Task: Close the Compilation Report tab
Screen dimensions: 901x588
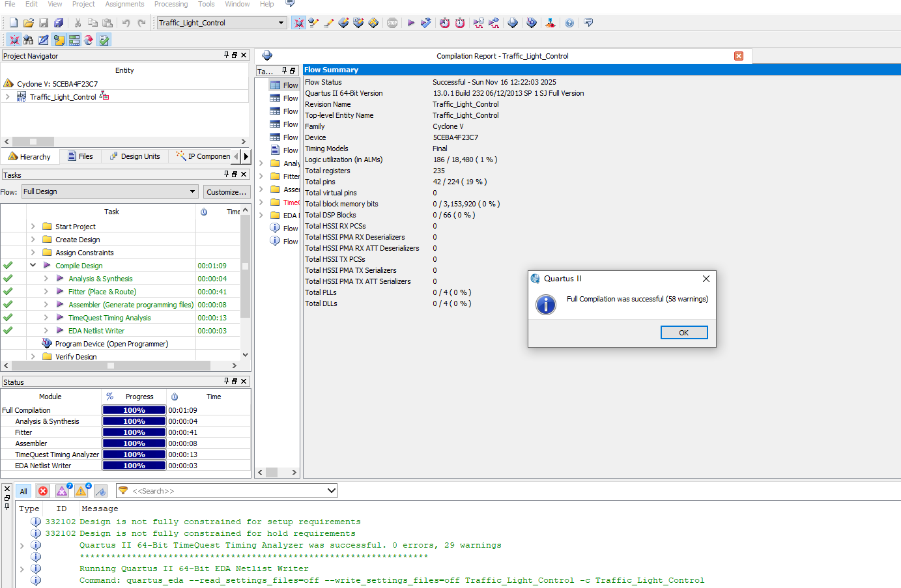Action: pyautogui.click(x=739, y=56)
